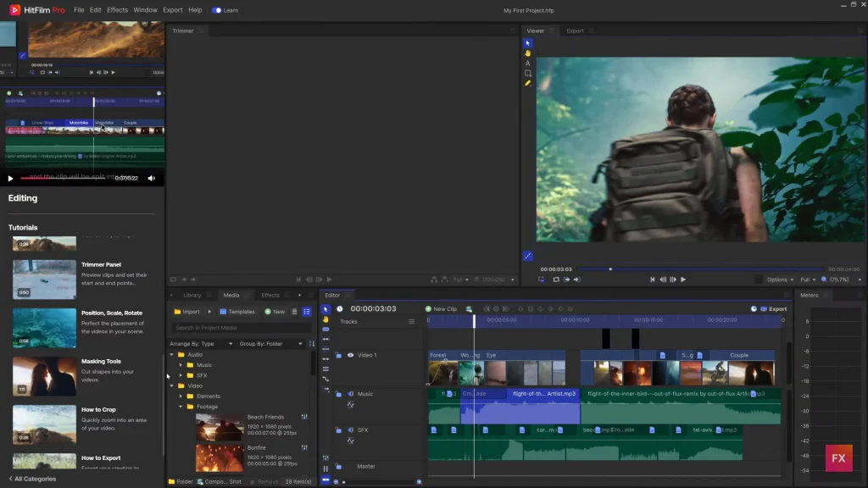Toggle timeline snapping in the Editor
Image resolution: width=868 pixels, height=488 pixels.
click(x=325, y=480)
